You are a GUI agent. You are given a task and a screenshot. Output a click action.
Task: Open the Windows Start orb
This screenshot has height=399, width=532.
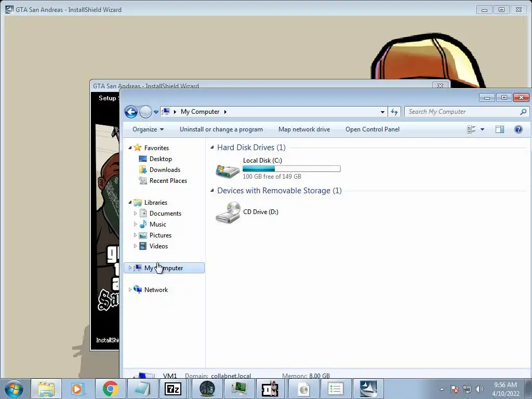[14, 389]
